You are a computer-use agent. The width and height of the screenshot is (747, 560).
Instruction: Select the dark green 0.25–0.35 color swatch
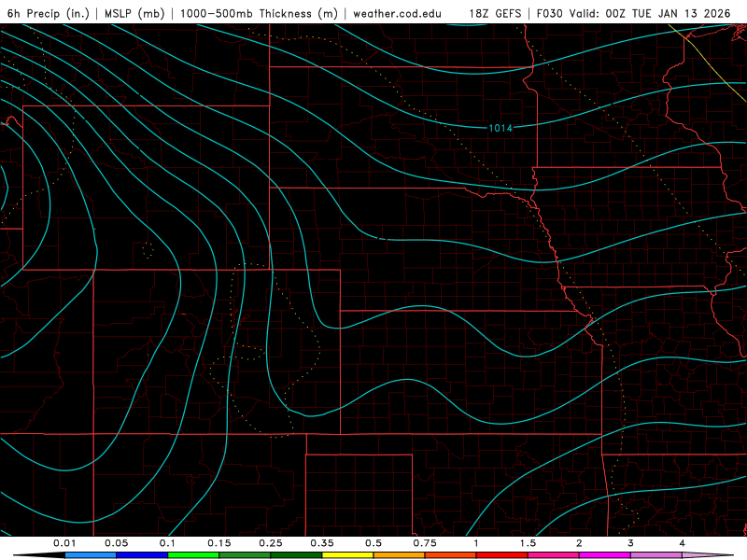[296, 555]
